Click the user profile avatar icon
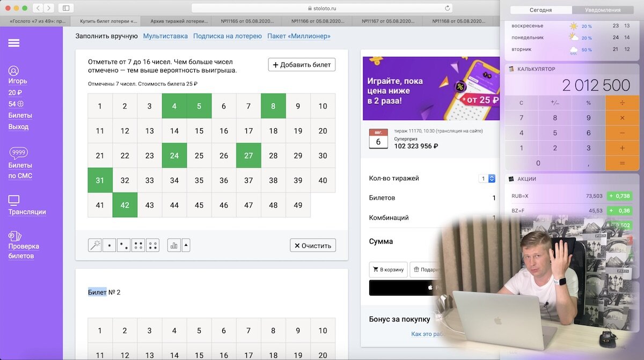 click(14, 71)
